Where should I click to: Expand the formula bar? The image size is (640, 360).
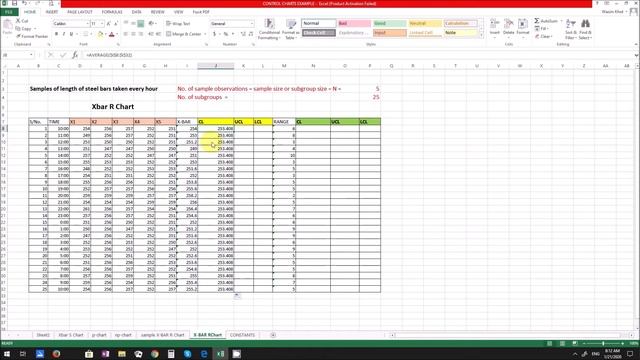point(636,55)
